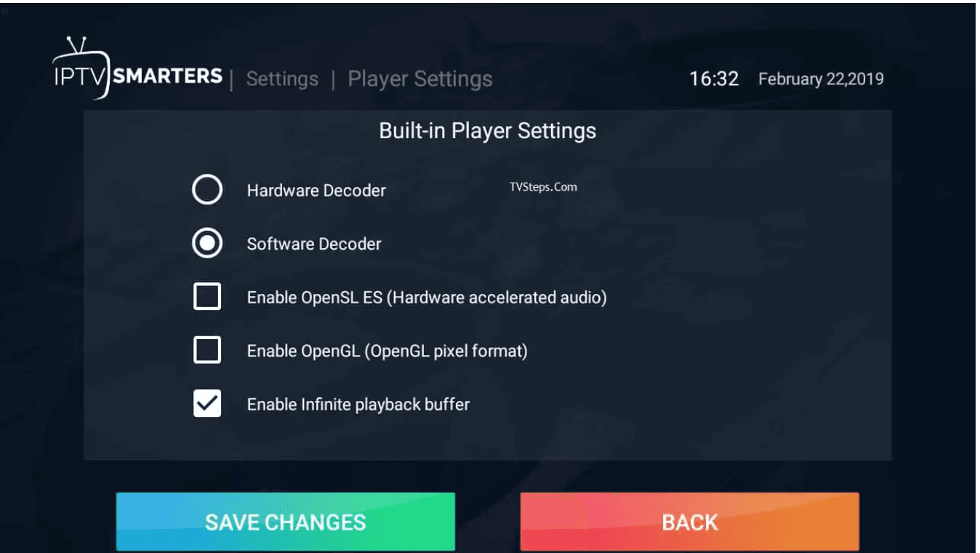Viewport: 980px width, 553px height.
Task: Uncheck Enable Infinite playback buffer checkbox
Action: tap(207, 404)
